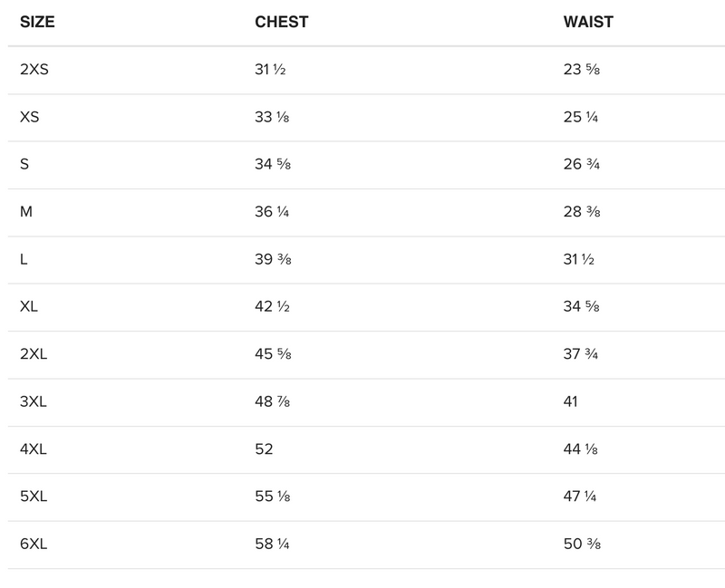725x588 pixels.
Task: Select the XS size row label
Action: 29,117
